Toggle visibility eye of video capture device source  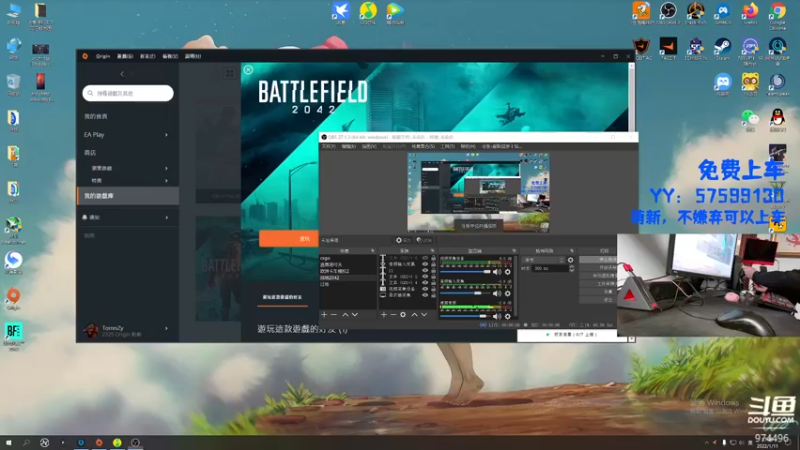pos(425,289)
